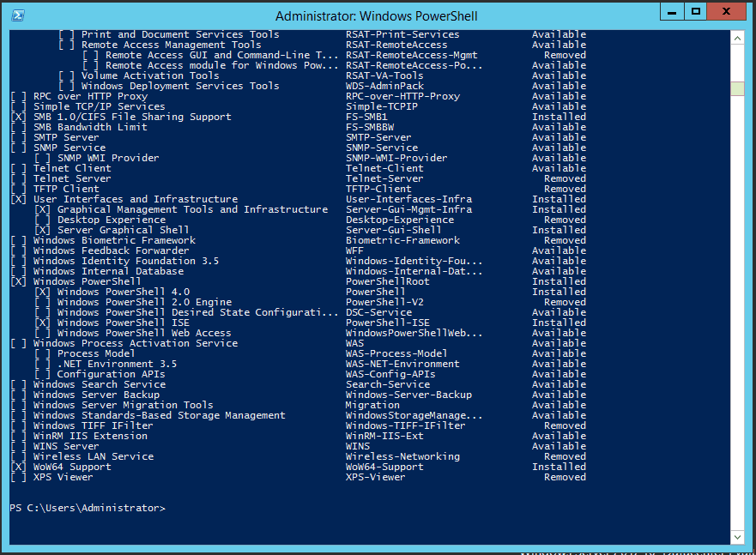Click 'Windows Server Migration Tools' text
The width and height of the screenshot is (756, 555).
click(x=123, y=405)
